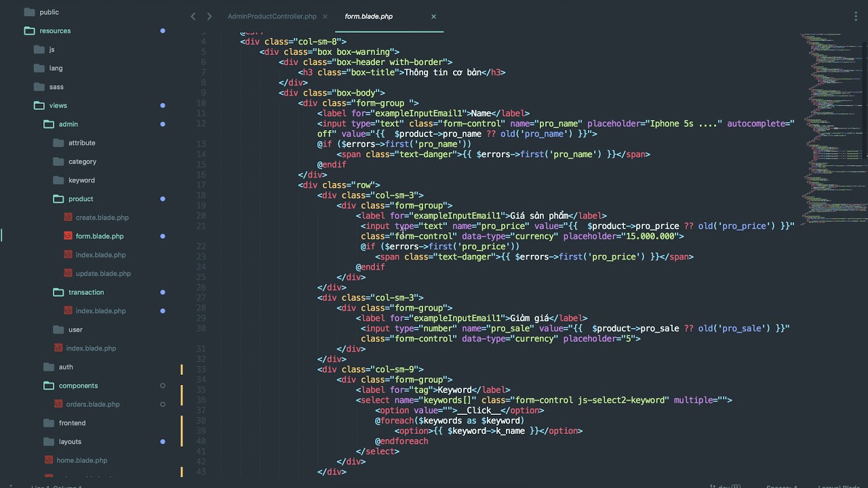Click the public folder icon

pos(29,12)
